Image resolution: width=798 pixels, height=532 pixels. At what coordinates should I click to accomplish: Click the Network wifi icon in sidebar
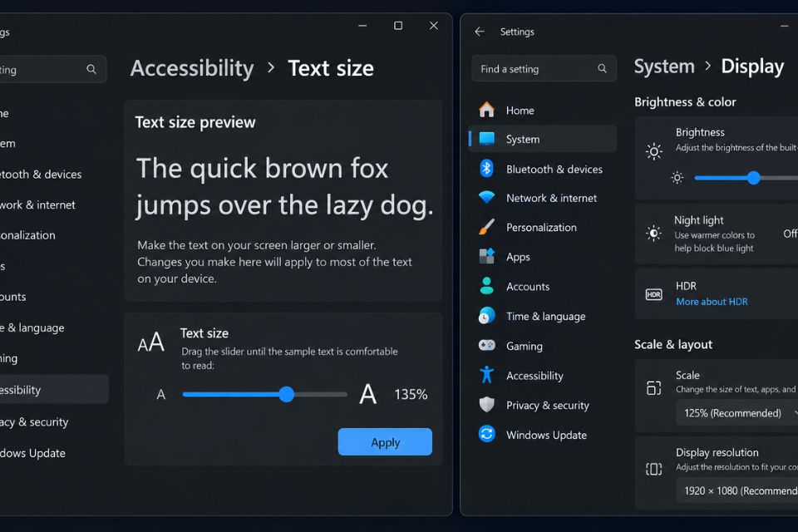486,197
